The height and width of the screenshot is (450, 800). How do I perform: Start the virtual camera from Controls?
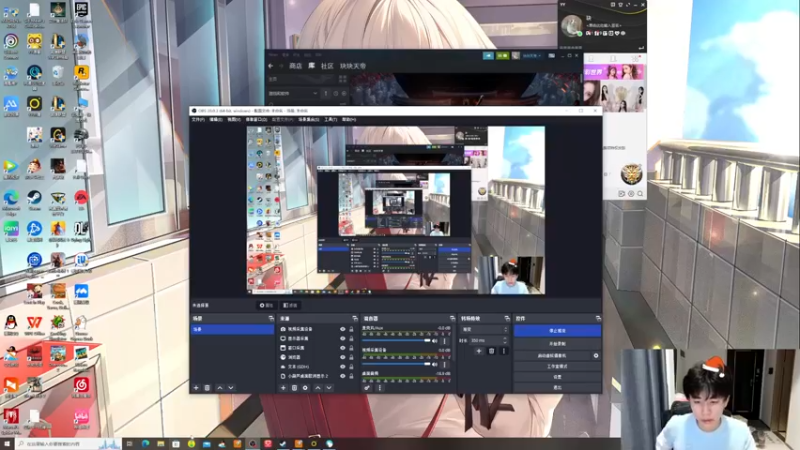point(552,356)
